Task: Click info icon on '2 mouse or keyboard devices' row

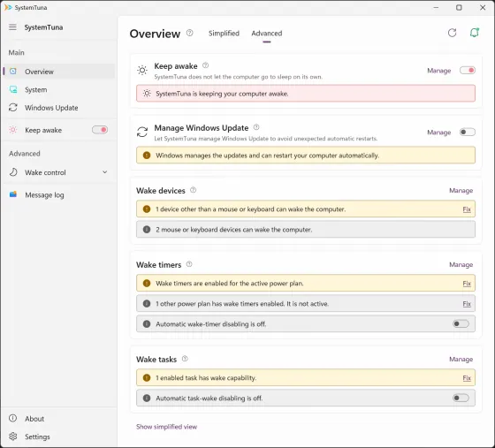Action: 147,230
